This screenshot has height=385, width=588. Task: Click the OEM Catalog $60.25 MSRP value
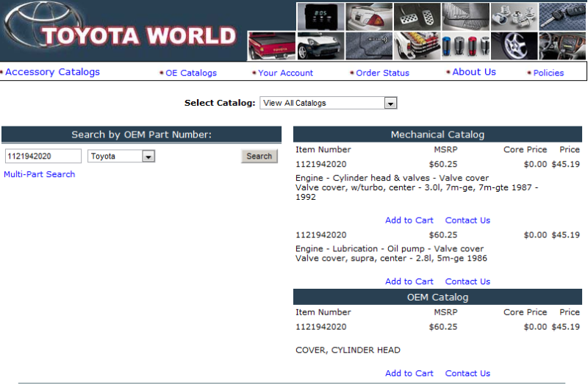pyautogui.click(x=443, y=327)
